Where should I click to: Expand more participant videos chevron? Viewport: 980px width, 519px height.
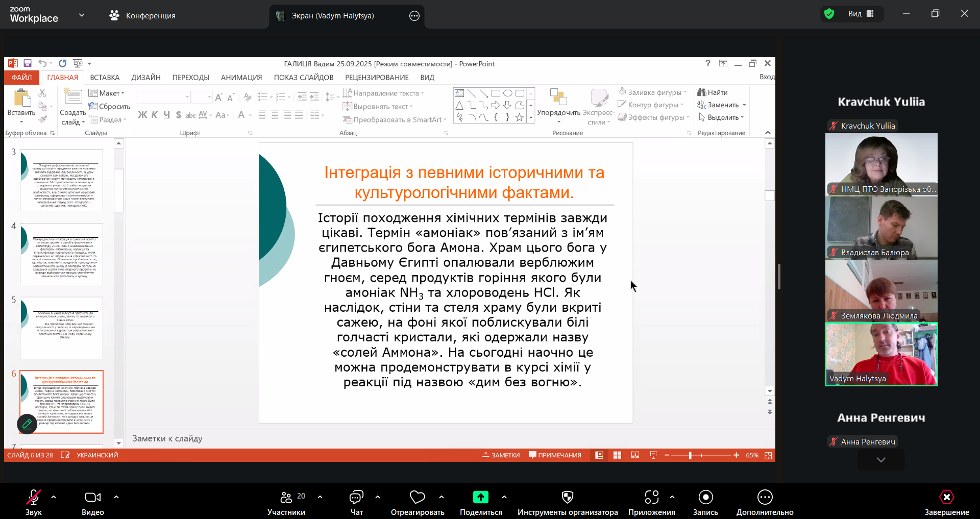pyautogui.click(x=881, y=460)
